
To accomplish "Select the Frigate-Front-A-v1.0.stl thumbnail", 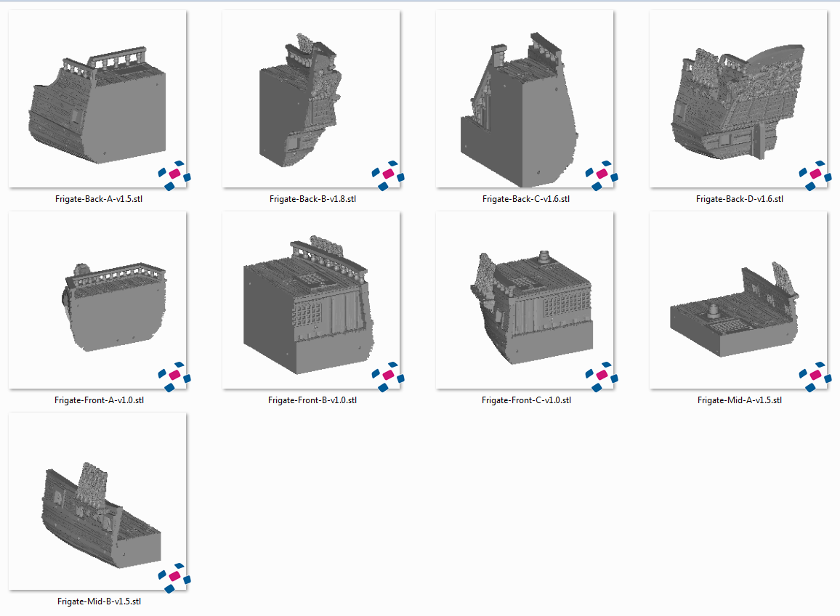I will [x=97, y=300].
